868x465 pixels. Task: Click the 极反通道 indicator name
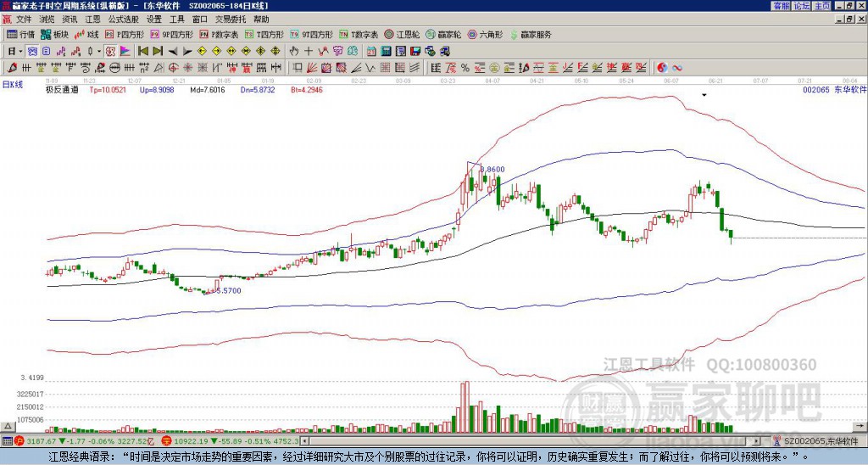[62, 89]
